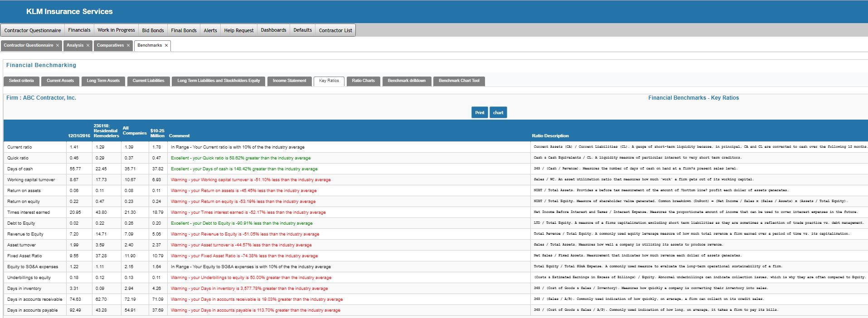This screenshot has width=868, height=318.
Task: Open the Ratio Charts tab
Action: pos(363,81)
